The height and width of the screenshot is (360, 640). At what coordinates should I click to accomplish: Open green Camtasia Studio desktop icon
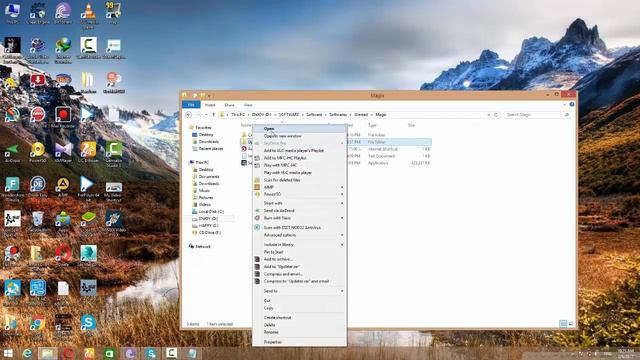tap(114, 154)
